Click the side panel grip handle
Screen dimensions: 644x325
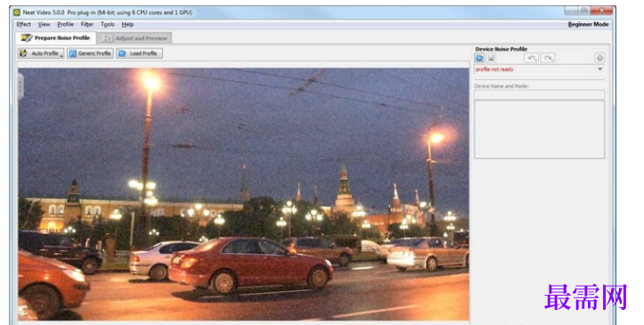point(20,86)
